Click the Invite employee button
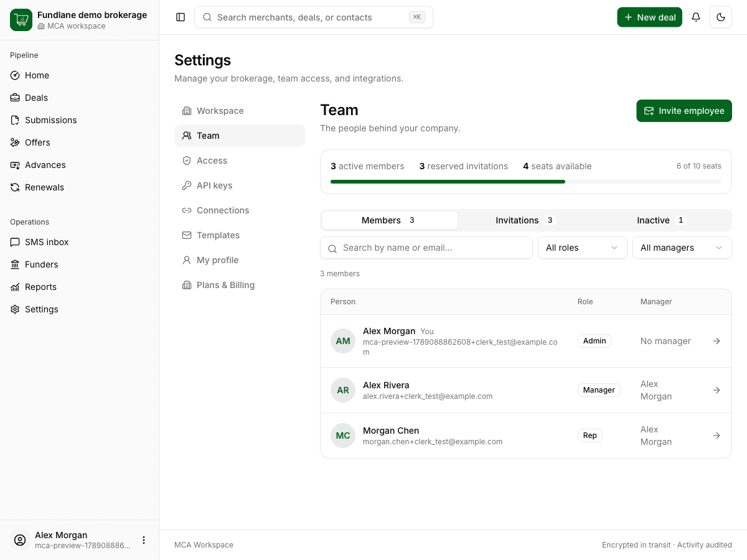The width and height of the screenshot is (747, 560). tap(684, 111)
